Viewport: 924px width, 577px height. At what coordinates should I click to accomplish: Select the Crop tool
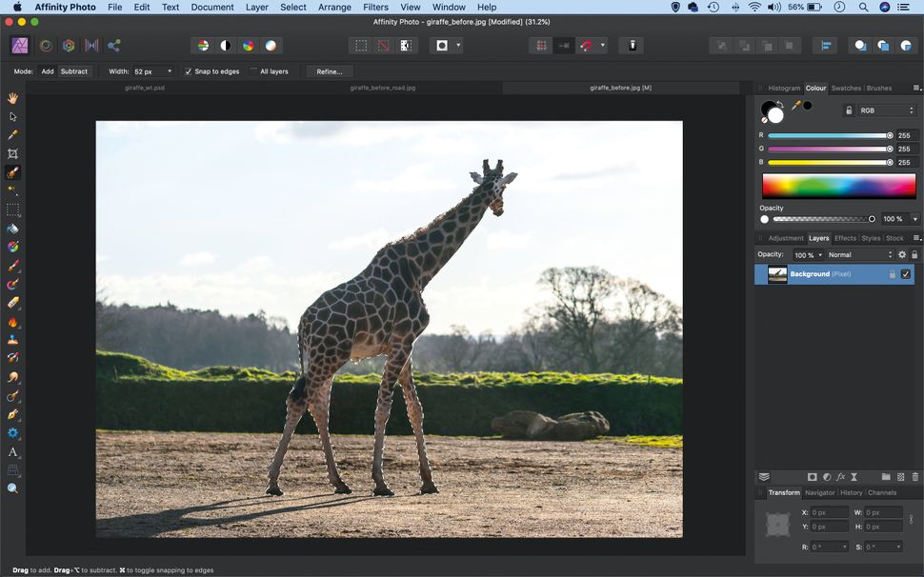pyautogui.click(x=12, y=153)
